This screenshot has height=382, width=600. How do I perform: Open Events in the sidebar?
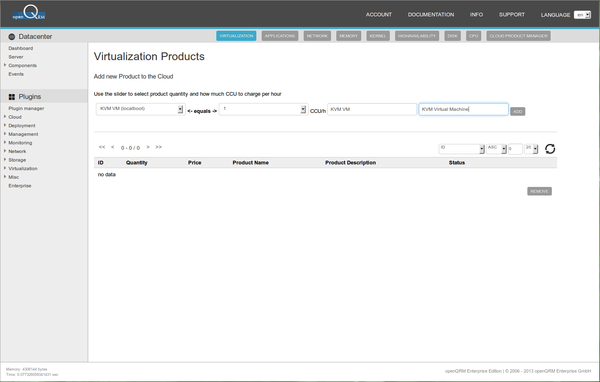16,74
